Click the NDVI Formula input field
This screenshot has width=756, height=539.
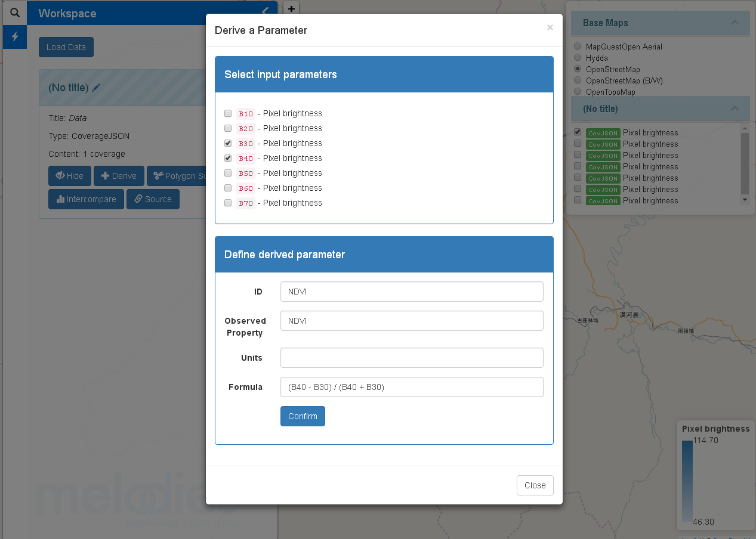click(412, 386)
